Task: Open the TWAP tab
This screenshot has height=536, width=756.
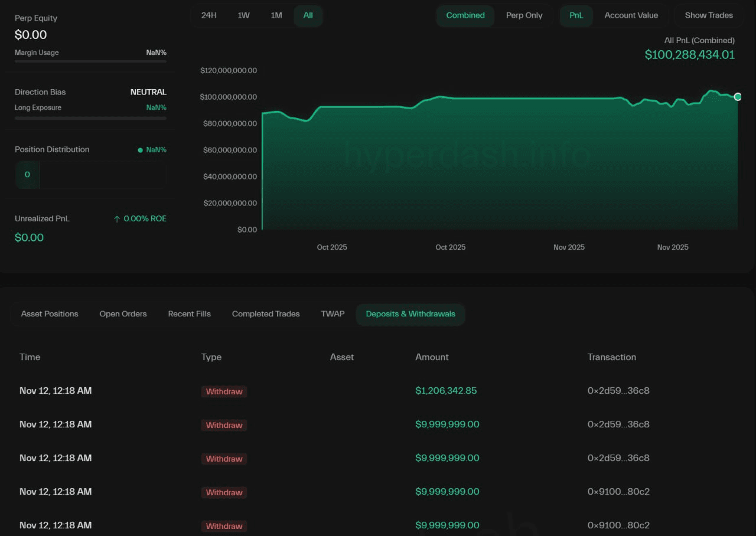Action: click(333, 314)
